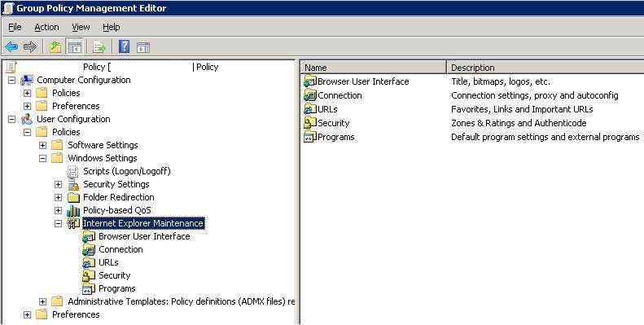The width and height of the screenshot is (644, 325).
Task: Toggle Show/Hide Console Tree toolbar icon
Action: coord(75,47)
